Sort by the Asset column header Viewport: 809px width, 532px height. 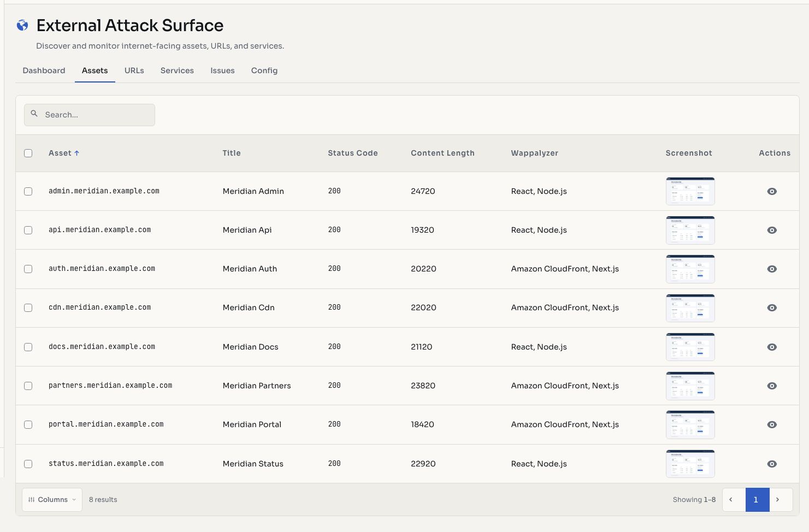click(x=64, y=153)
